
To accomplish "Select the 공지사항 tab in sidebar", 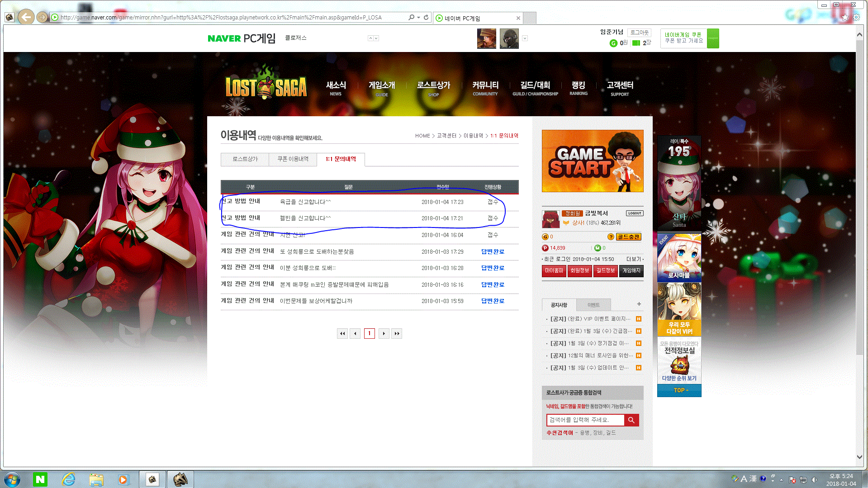I will (559, 305).
